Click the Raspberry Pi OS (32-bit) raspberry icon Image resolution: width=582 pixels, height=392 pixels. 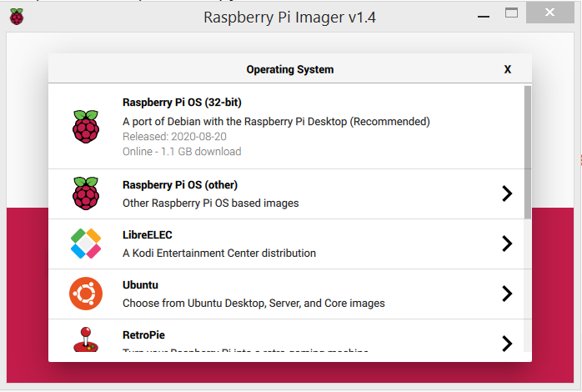click(86, 127)
